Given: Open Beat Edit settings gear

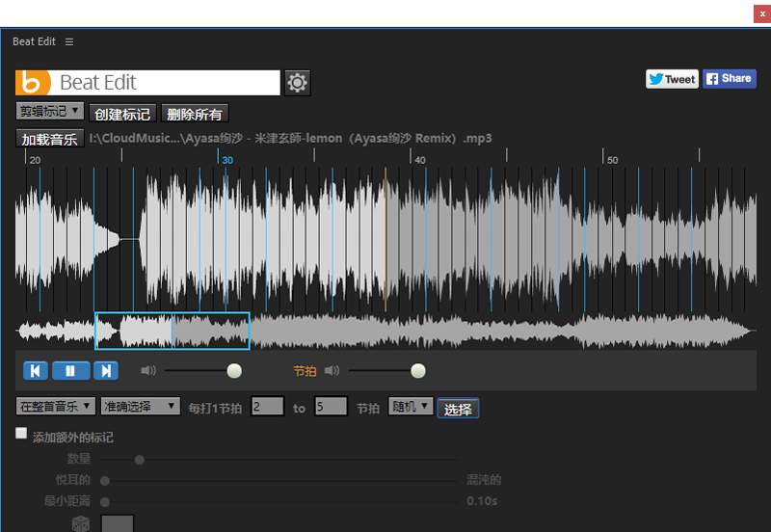Looking at the screenshot, I should [x=297, y=83].
